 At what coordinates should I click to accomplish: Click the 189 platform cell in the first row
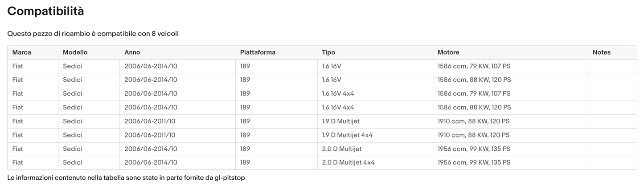(x=245, y=66)
